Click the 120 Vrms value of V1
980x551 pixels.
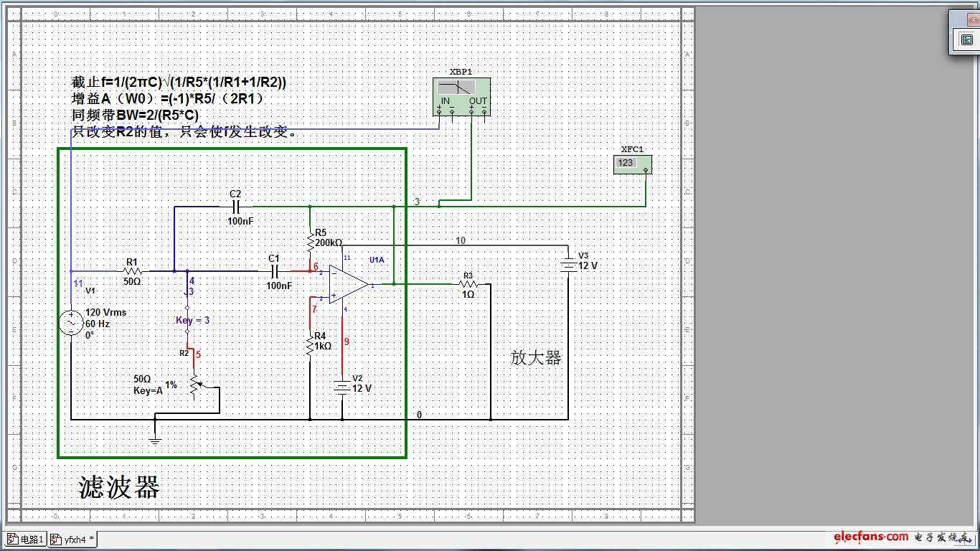click(106, 313)
